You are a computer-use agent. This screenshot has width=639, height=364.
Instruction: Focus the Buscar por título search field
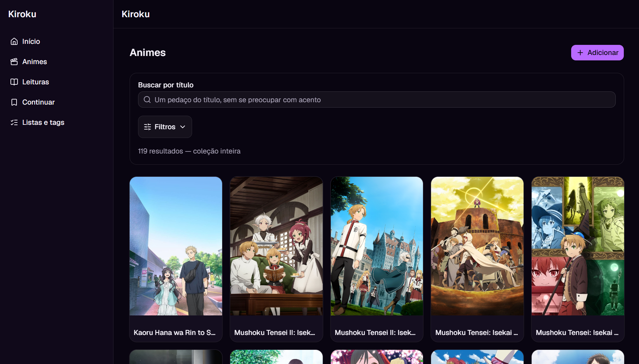click(377, 100)
